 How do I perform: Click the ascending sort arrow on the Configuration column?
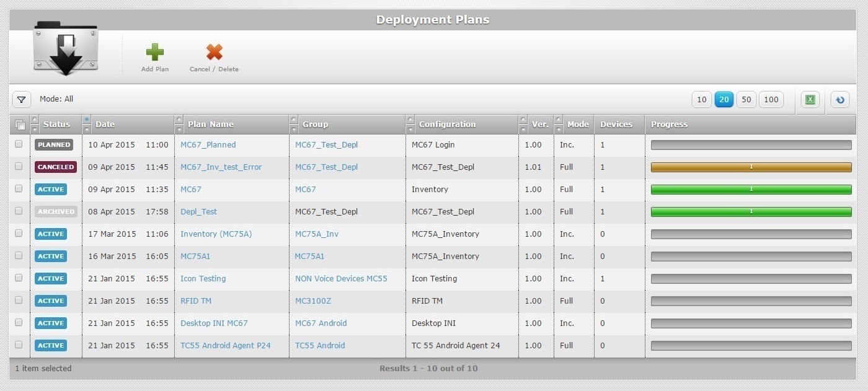pos(410,120)
